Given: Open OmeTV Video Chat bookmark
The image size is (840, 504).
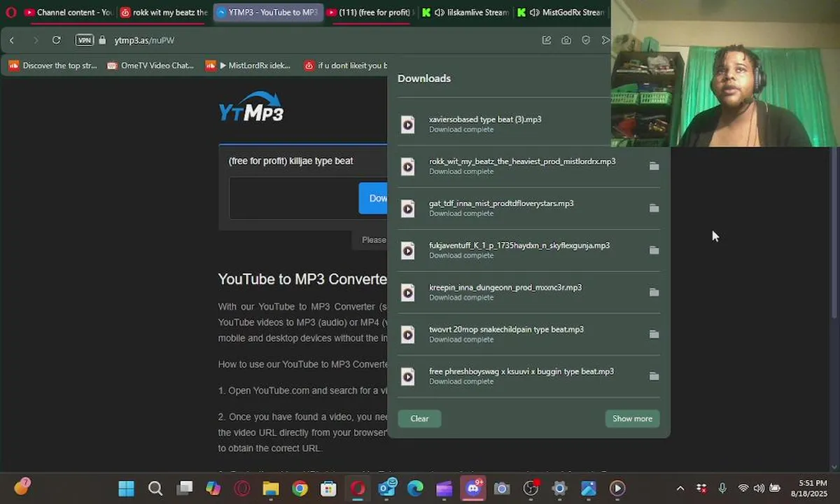Looking at the screenshot, I should coord(150,65).
